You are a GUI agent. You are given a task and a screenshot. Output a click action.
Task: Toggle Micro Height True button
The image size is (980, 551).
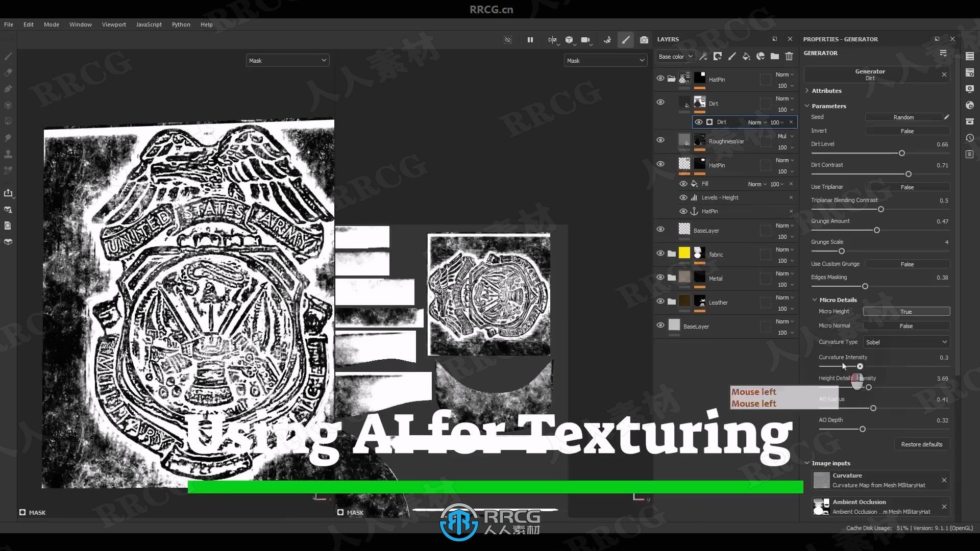(906, 312)
